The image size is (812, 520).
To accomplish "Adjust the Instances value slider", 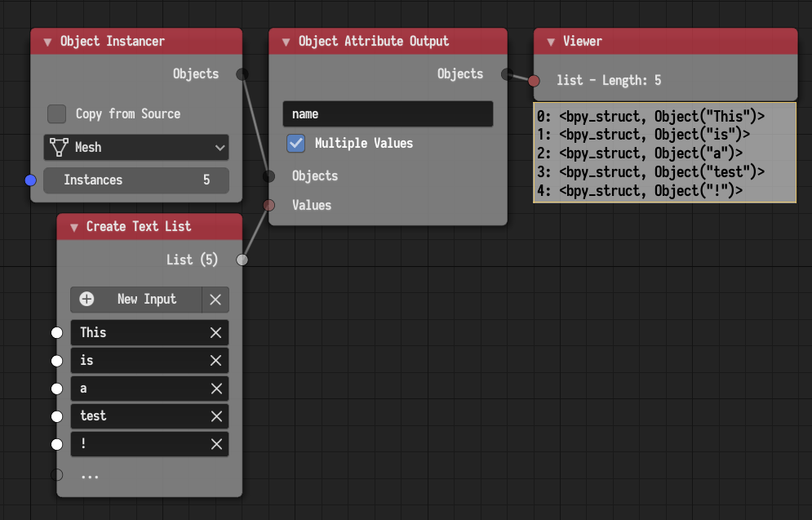I will (135, 180).
